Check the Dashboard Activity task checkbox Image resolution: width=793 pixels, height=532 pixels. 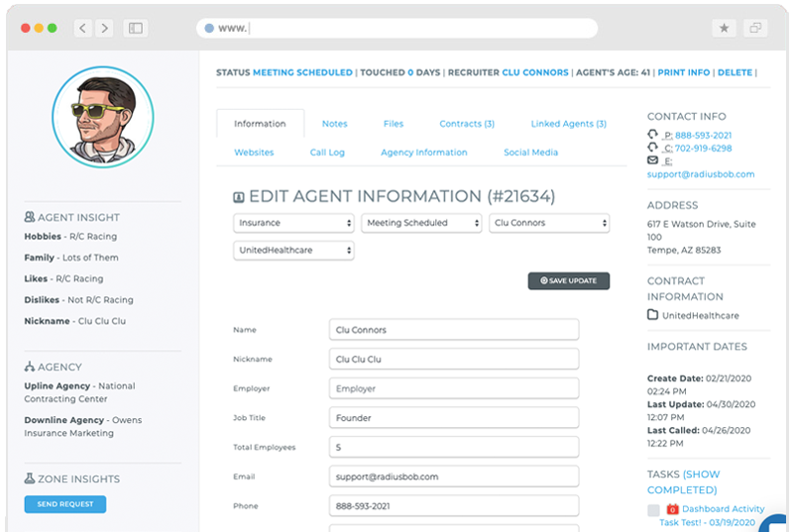click(653, 510)
